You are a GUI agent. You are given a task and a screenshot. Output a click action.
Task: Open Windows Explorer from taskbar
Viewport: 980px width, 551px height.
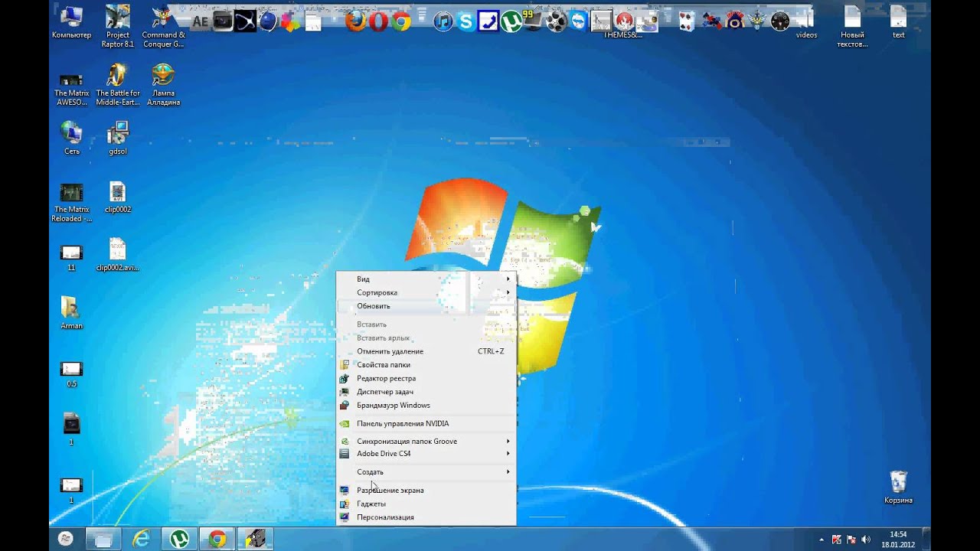pos(103,539)
